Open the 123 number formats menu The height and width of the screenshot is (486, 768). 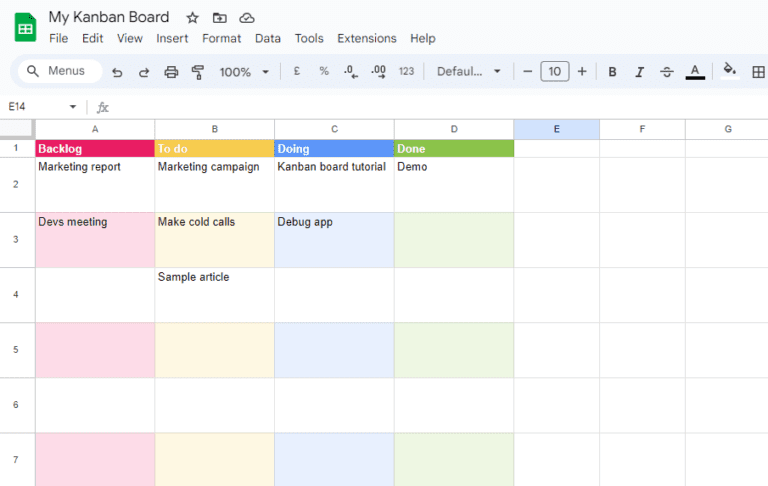tap(406, 72)
